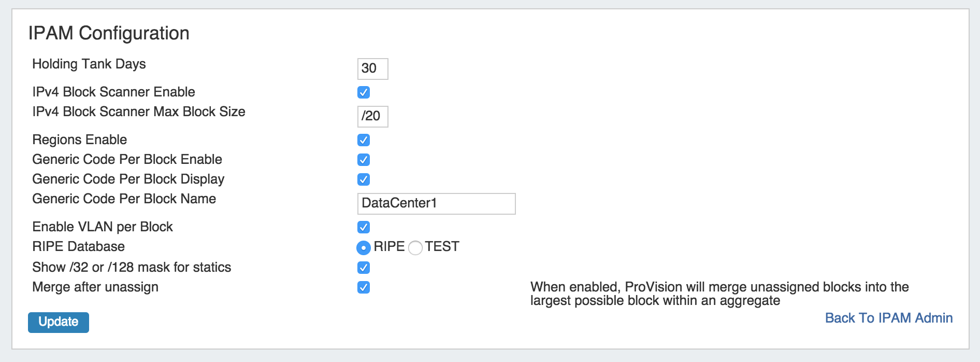Click the Regions Enable label text
This screenshot has height=362, width=980.
point(79,140)
